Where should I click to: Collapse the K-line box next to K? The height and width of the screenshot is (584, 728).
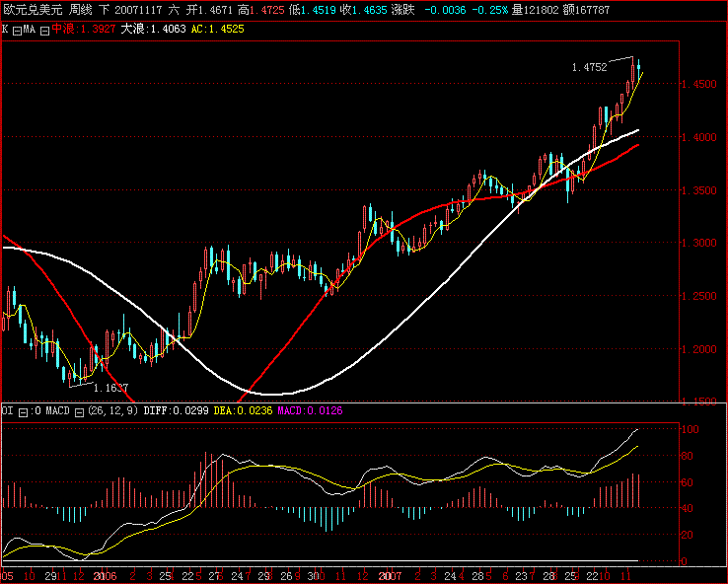(x=17, y=32)
